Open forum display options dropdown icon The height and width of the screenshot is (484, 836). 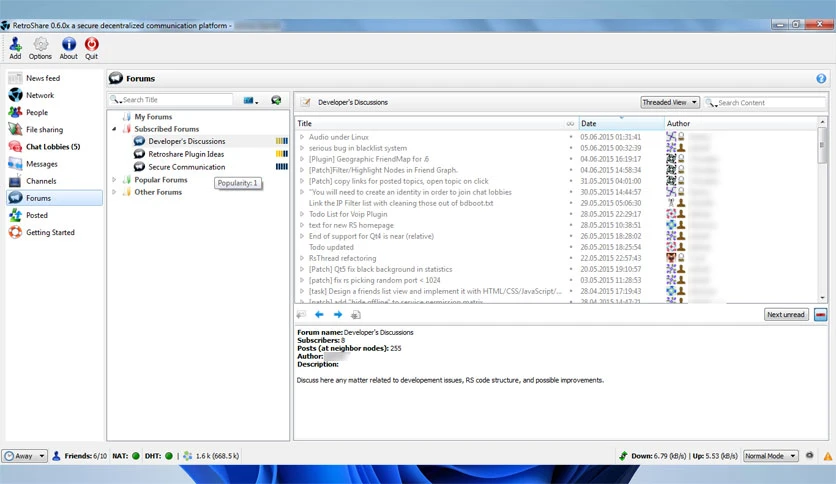[x=251, y=100]
